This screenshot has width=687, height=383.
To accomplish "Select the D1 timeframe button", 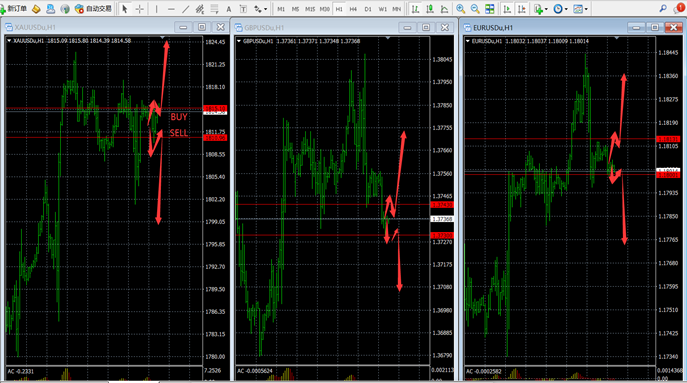I will pos(368,9).
